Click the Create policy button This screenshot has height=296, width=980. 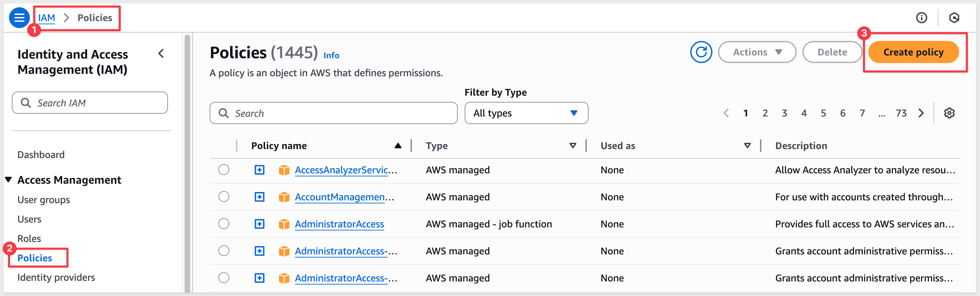tap(913, 52)
